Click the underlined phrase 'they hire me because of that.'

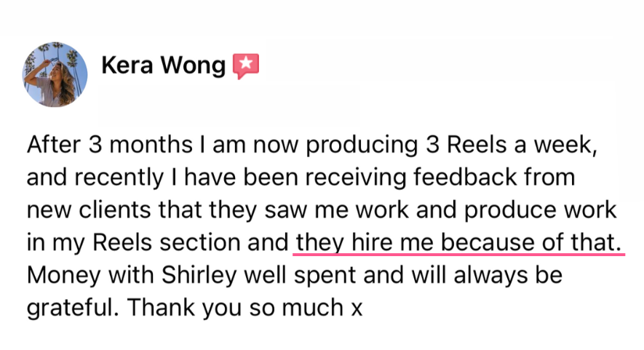458,242
